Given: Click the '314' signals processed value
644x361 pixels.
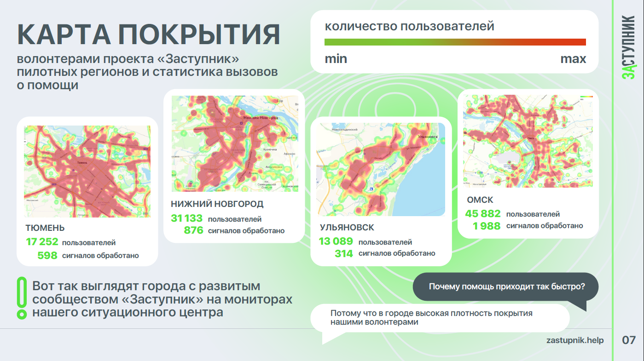Looking at the screenshot, I should point(344,253).
